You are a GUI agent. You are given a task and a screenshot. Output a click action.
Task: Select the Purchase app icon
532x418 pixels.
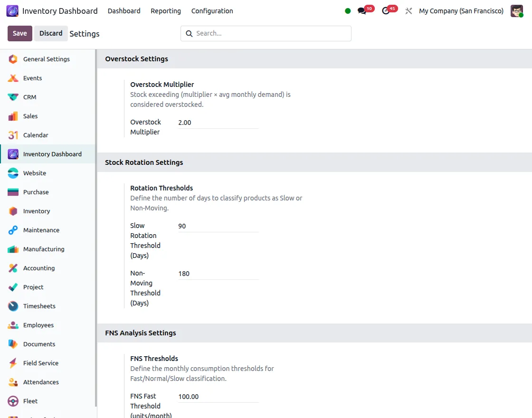point(36,192)
